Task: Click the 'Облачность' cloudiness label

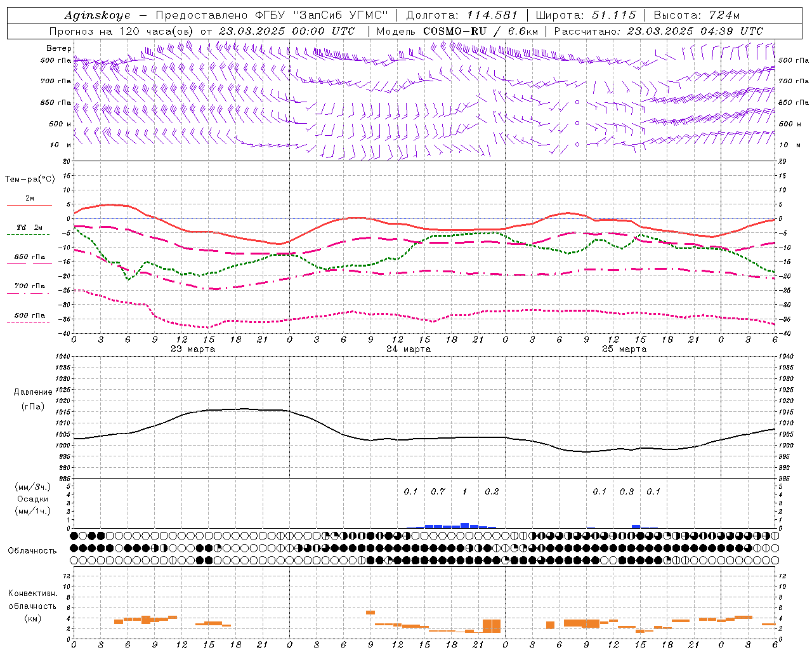Action: [32, 551]
